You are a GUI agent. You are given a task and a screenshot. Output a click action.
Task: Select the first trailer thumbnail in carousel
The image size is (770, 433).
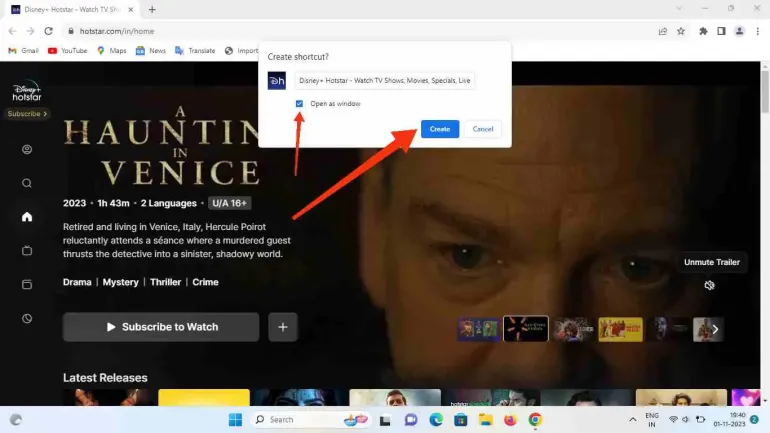tap(479, 329)
